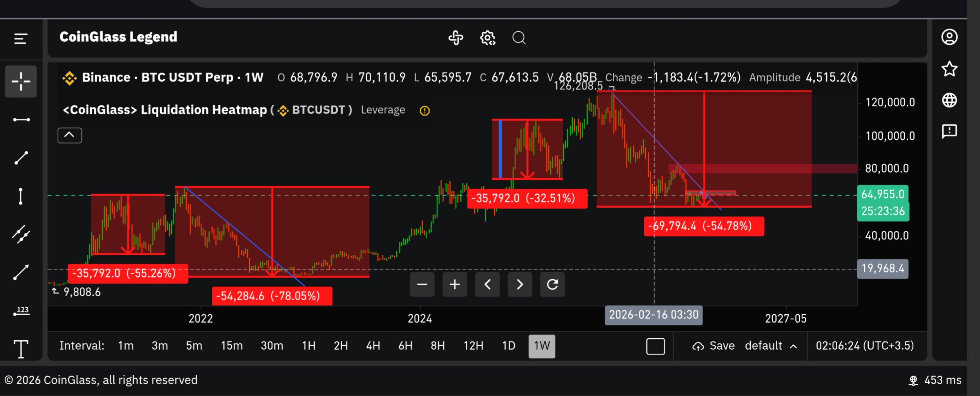
Task: Open the indicators icon in header
Action: tap(456, 38)
